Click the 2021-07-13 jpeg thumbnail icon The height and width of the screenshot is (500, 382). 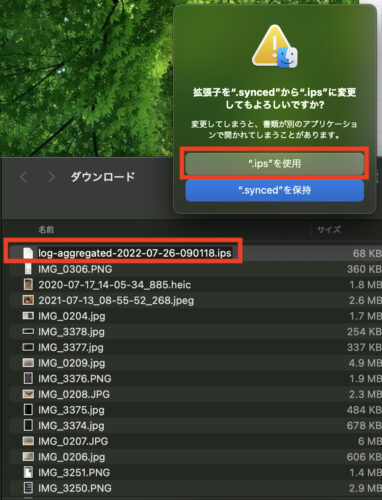click(28, 300)
